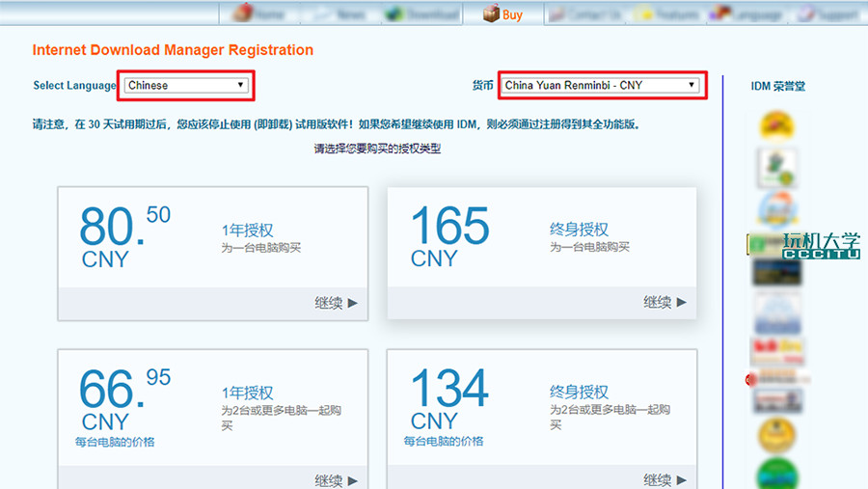Expand the 货币 currency dropdown showing CNY
The width and height of the screenshot is (868, 489).
(599, 85)
